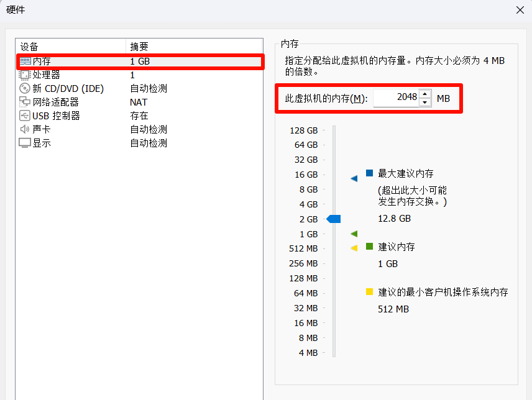Select the USB 控制器 device row
Viewport: 532px width, 400px height.
[139, 116]
